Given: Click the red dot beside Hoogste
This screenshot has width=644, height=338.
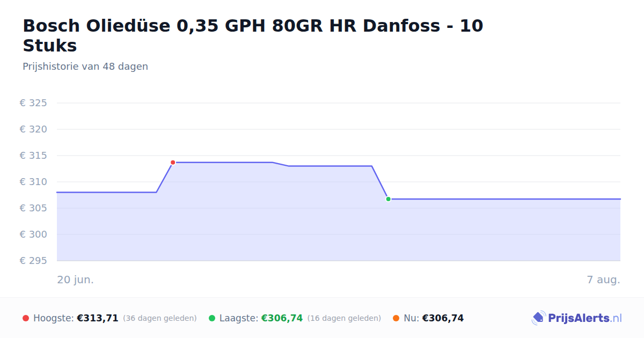Looking at the screenshot, I should (26, 318).
